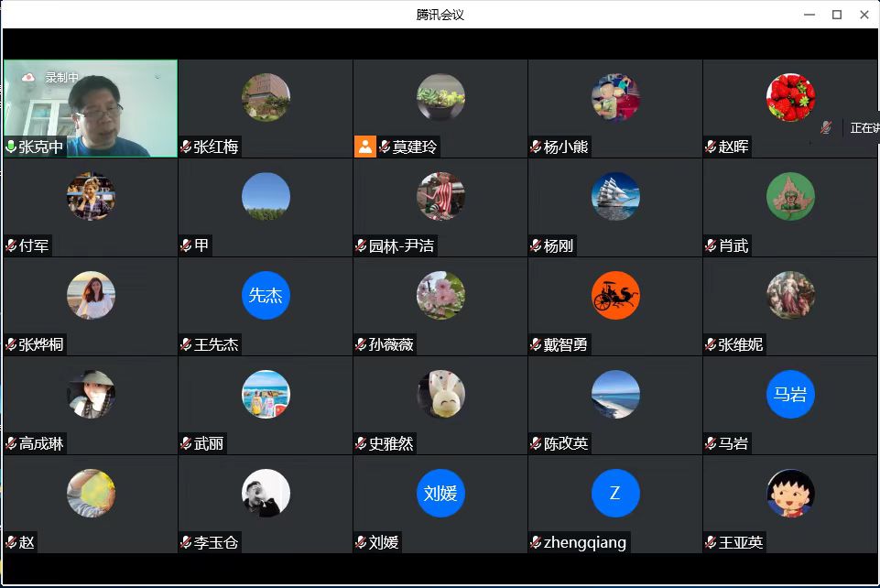Screen dimensions: 880x588
Task: Click the 园林-尹洁 name label
Action: [401, 245]
